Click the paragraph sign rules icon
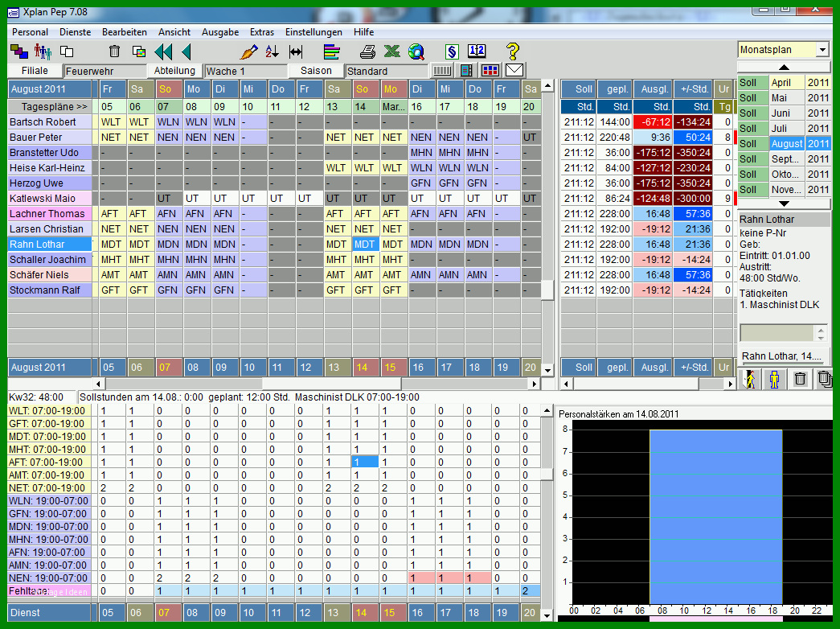This screenshot has width=840, height=629. coord(452,51)
